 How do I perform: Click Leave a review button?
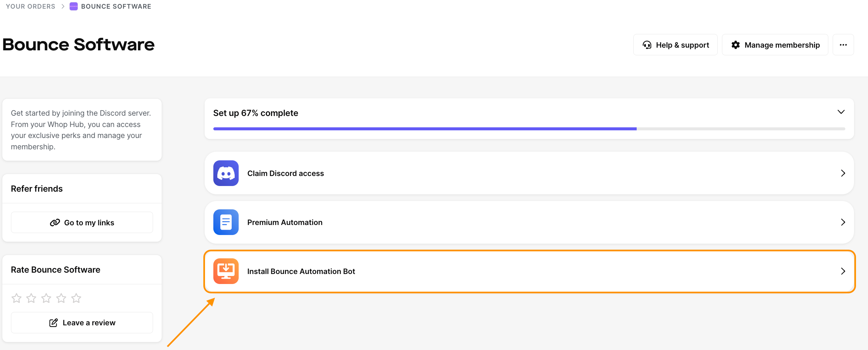pyautogui.click(x=82, y=323)
